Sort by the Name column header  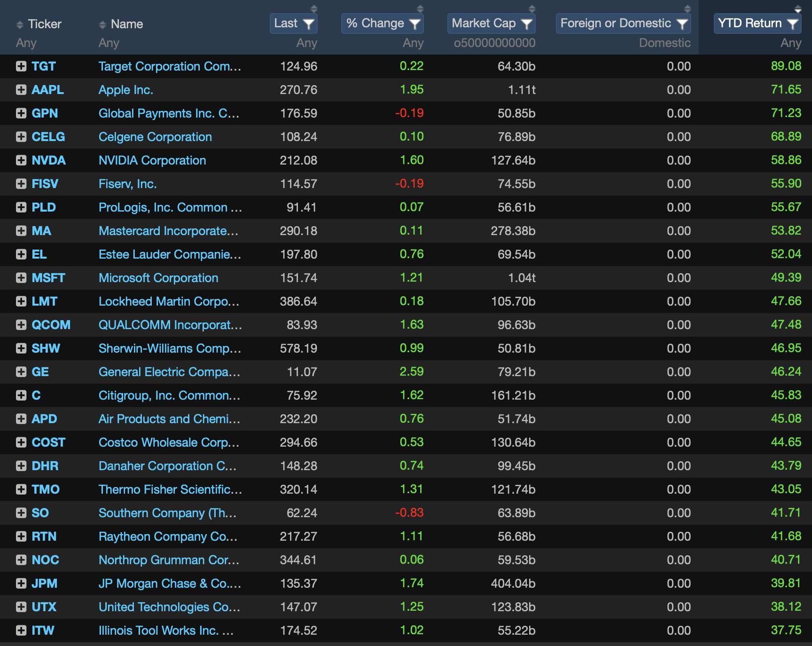121,24
